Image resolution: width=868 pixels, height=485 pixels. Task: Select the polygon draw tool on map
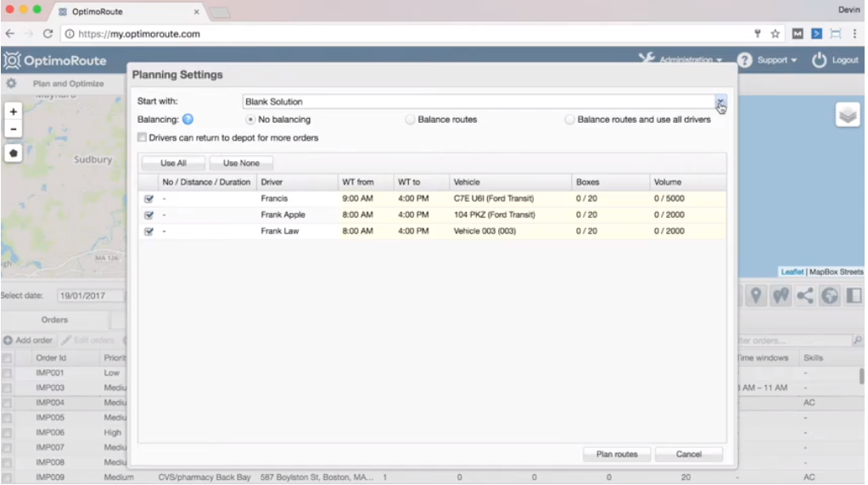click(x=14, y=153)
